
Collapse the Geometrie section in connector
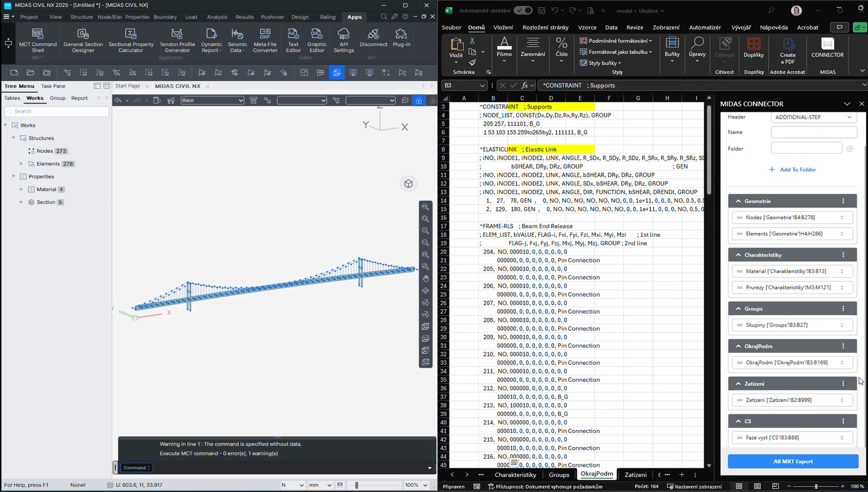pyautogui.click(x=738, y=201)
